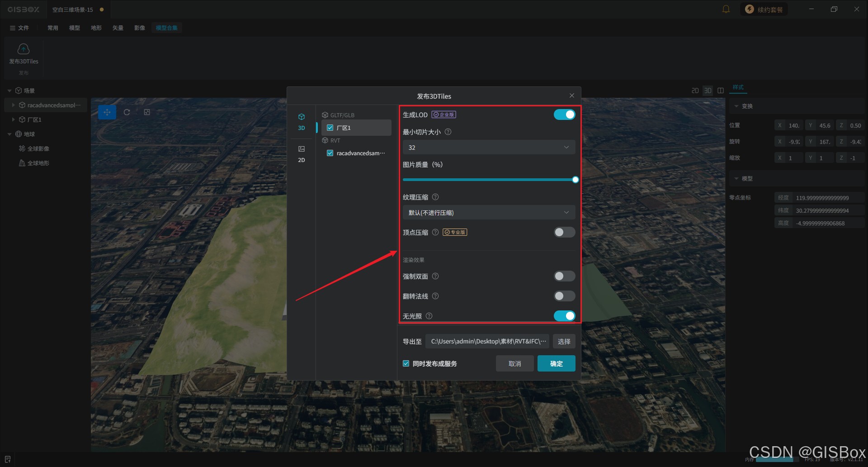Open the 最小切片大小 dropdown showing 32

click(x=489, y=147)
